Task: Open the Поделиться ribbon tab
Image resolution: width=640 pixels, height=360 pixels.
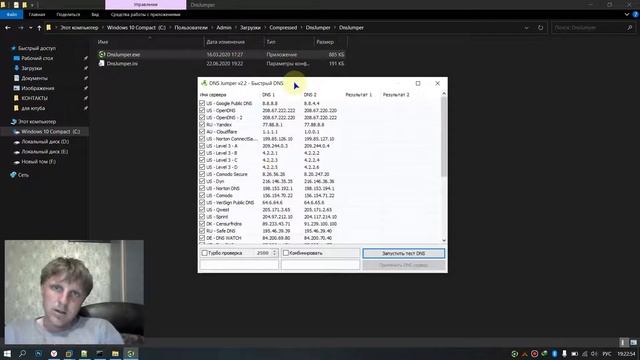Action: [68, 14]
